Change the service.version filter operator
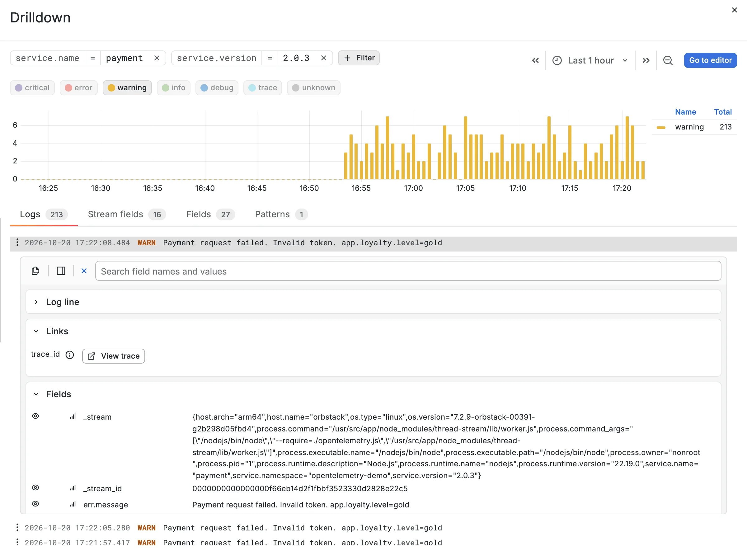The height and width of the screenshot is (560, 747). [x=270, y=58]
